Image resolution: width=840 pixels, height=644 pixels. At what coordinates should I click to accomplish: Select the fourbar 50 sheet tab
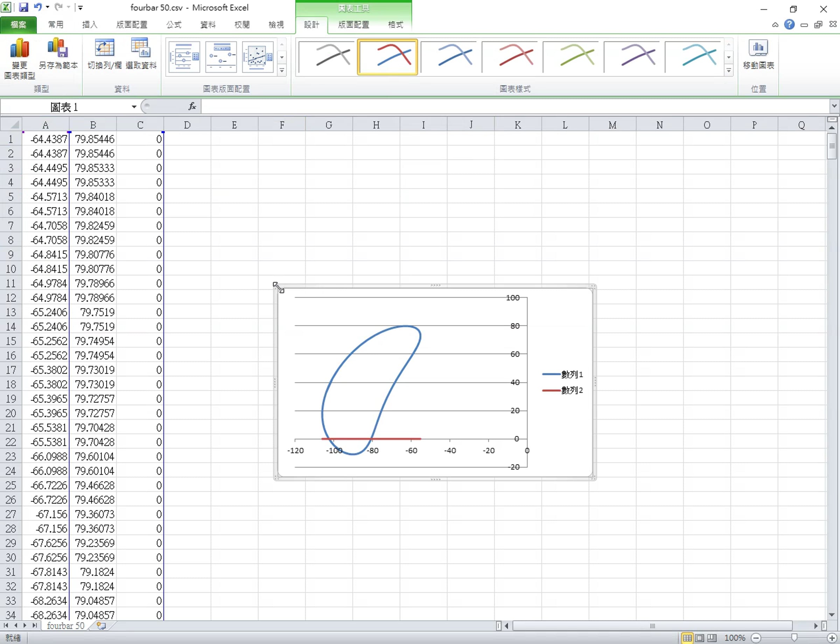(x=65, y=625)
